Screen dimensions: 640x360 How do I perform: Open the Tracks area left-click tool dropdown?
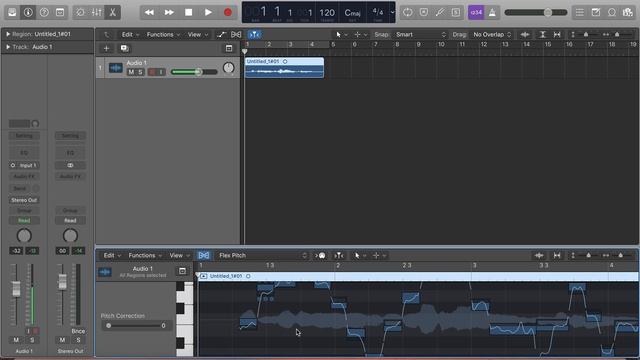(x=341, y=35)
